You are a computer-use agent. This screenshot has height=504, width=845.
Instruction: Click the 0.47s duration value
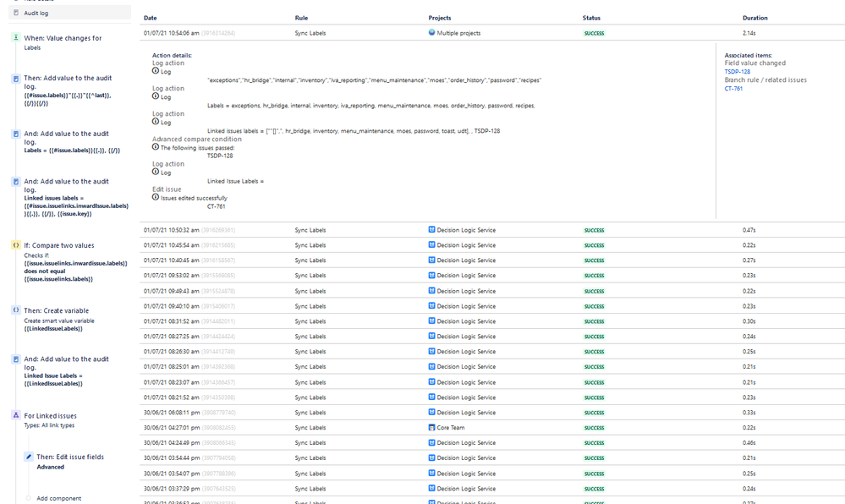pos(749,230)
